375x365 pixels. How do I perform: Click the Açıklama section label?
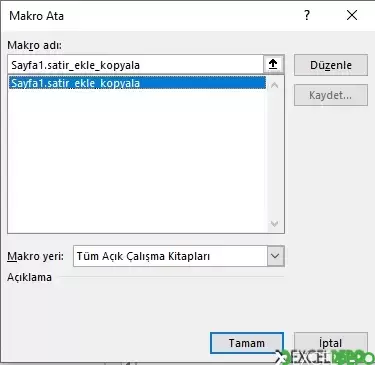click(29, 277)
